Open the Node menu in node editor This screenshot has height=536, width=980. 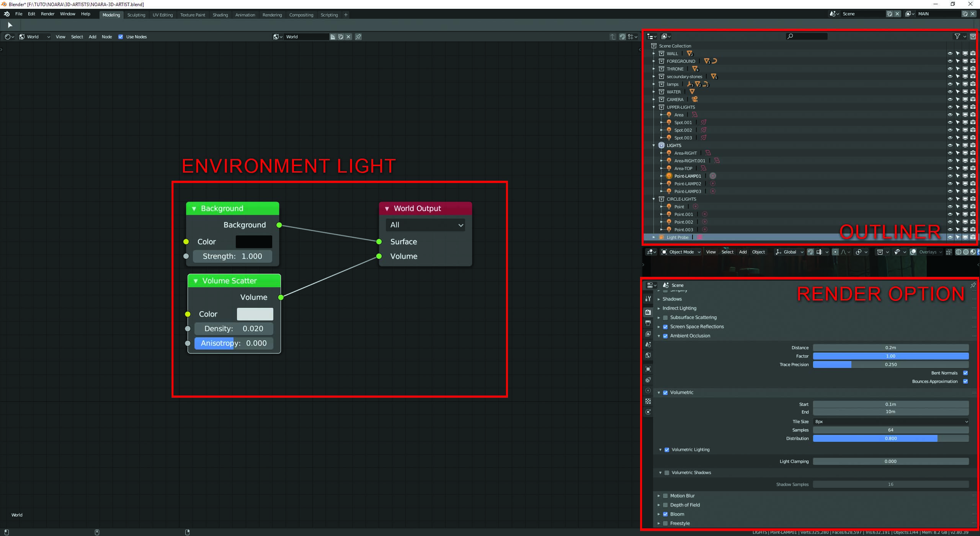click(x=107, y=37)
